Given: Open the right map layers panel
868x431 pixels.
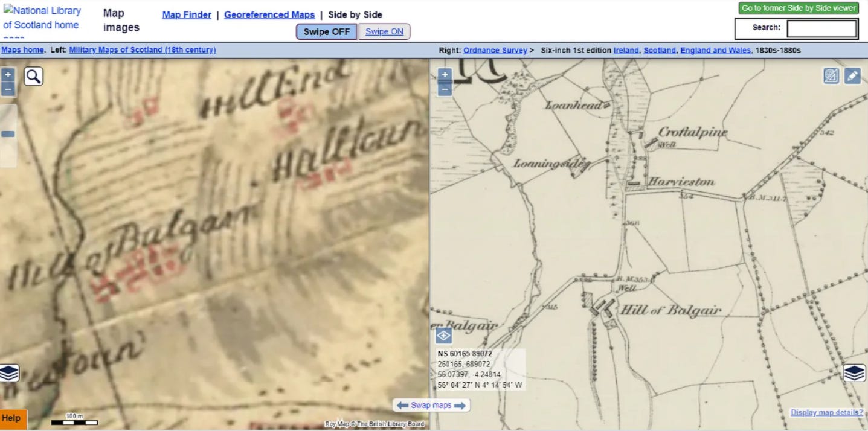Looking at the screenshot, I should pos(854,373).
